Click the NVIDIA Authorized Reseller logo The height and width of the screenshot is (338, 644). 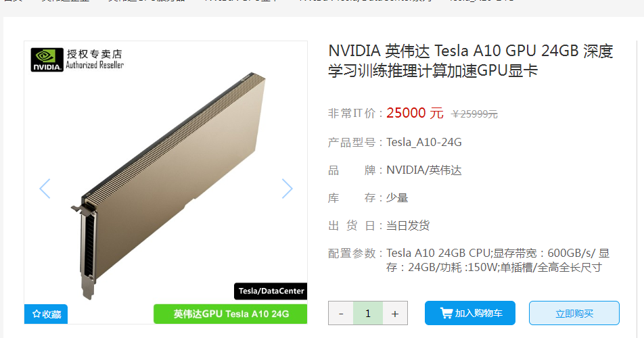point(77,59)
